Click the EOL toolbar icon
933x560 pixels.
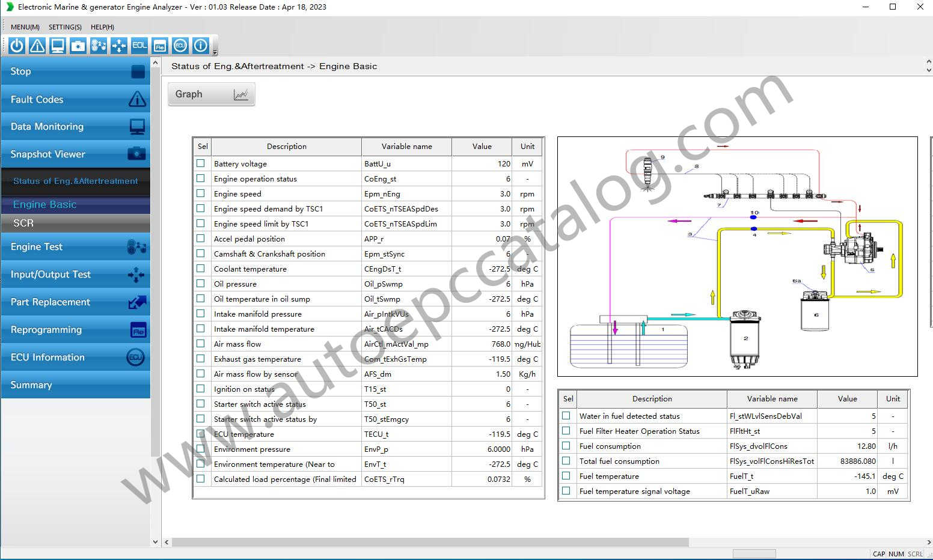coord(139,46)
